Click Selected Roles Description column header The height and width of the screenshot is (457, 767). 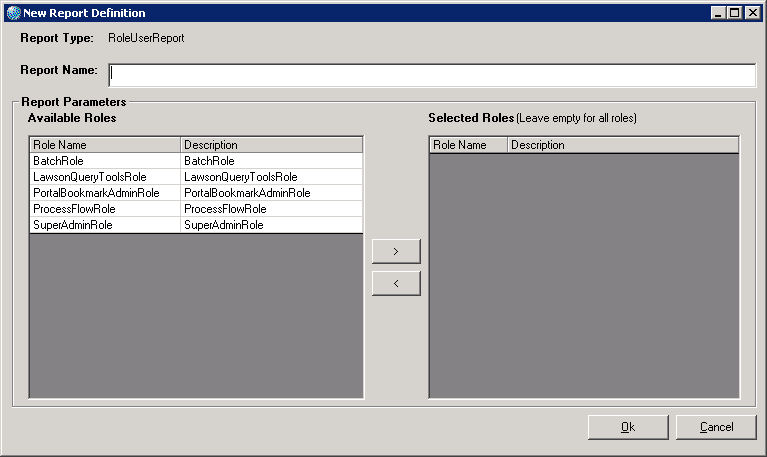pos(623,145)
